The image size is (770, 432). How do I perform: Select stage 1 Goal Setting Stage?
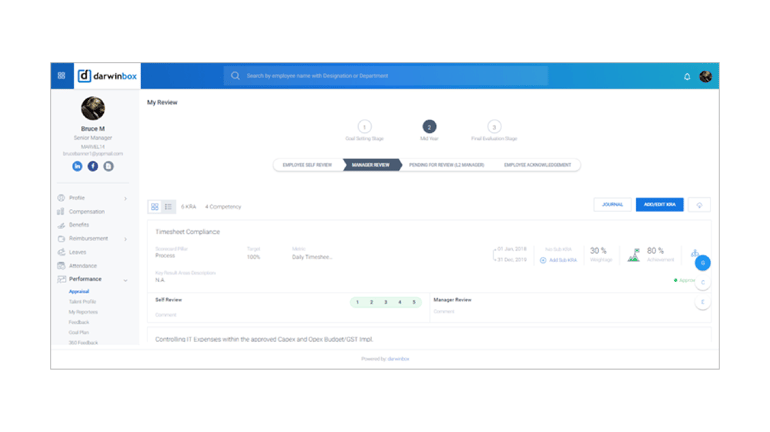(x=364, y=127)
